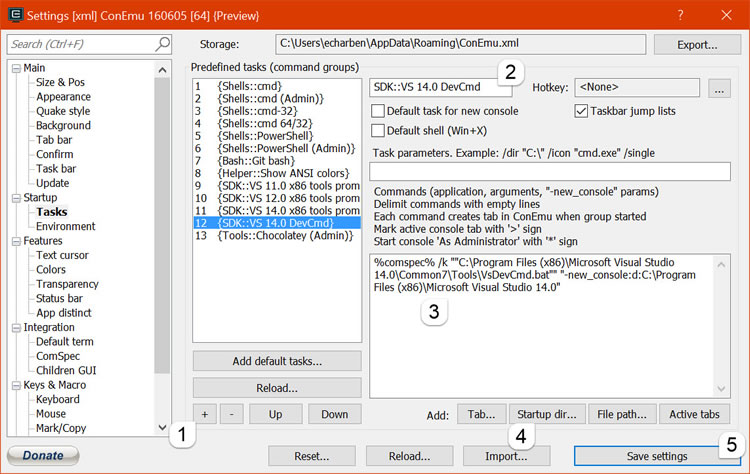Open Size & Pos settings page
Screen dimensions: 750x474
pyautogui.click(x=60, y=82)
